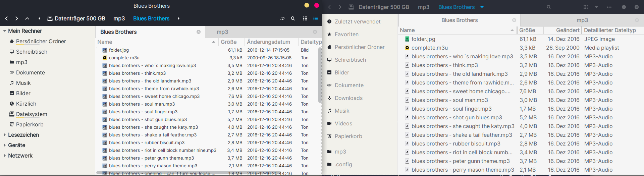The height and width of the screenshot is (176, 644).
Task: Go up one folder in left window
Action: [27, 19]
